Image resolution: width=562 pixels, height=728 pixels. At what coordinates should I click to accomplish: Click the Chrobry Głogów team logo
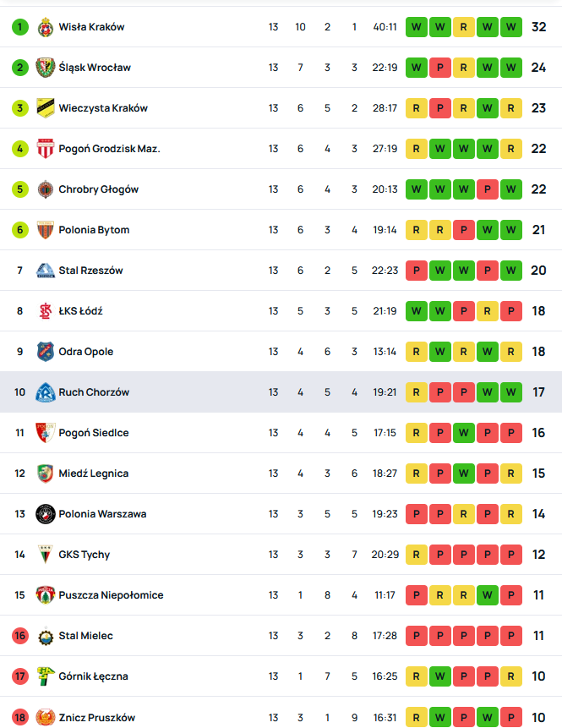46,189
